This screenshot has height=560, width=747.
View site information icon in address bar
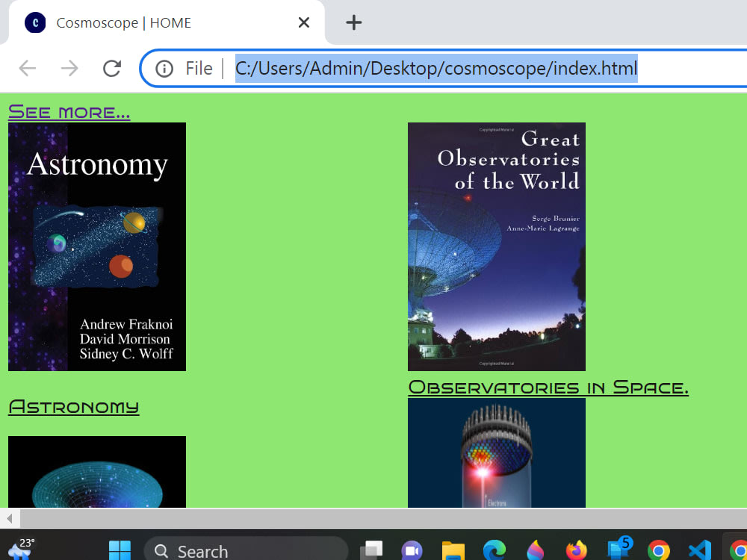coord(164,69)
